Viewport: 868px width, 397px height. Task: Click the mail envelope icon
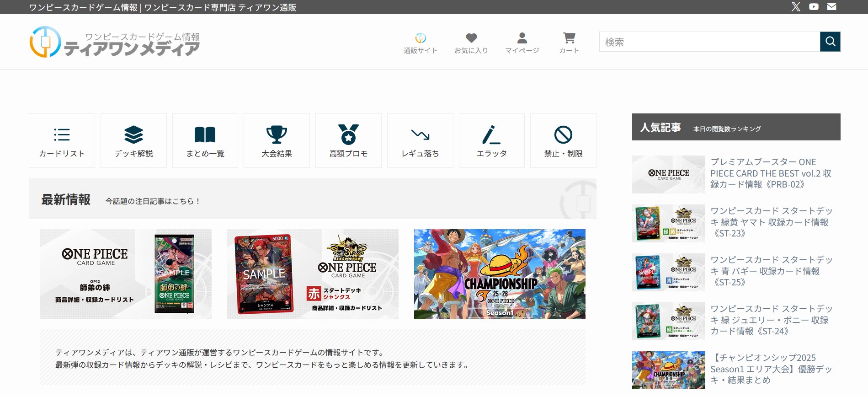pyautogui.click(x=832, y=7)
